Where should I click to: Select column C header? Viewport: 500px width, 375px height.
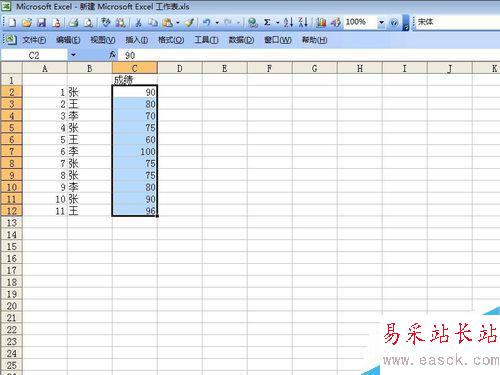(135, 68)
